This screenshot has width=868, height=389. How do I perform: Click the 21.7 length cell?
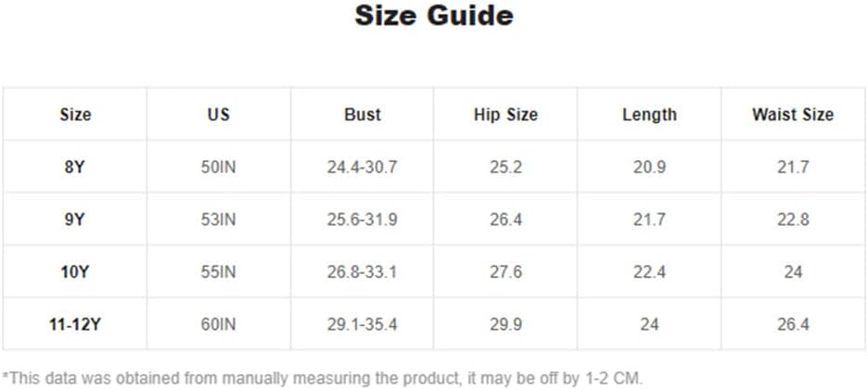point(649,220)
